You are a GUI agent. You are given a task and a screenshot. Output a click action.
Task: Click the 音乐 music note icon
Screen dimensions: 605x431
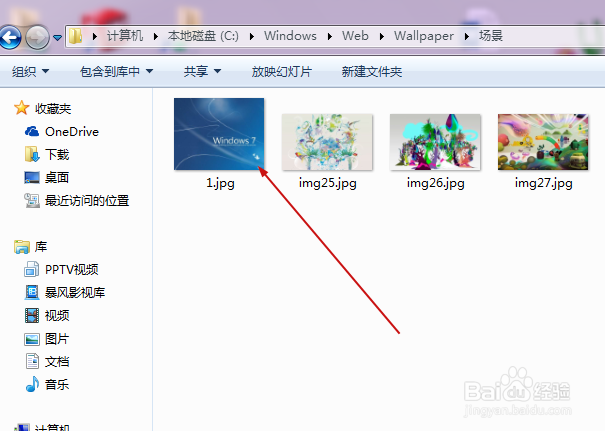coord(32,384)
